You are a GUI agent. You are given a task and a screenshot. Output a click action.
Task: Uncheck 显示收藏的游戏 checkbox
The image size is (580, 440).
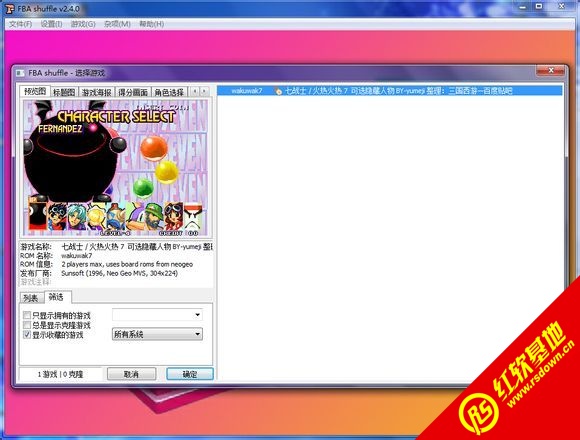[27, 335]
